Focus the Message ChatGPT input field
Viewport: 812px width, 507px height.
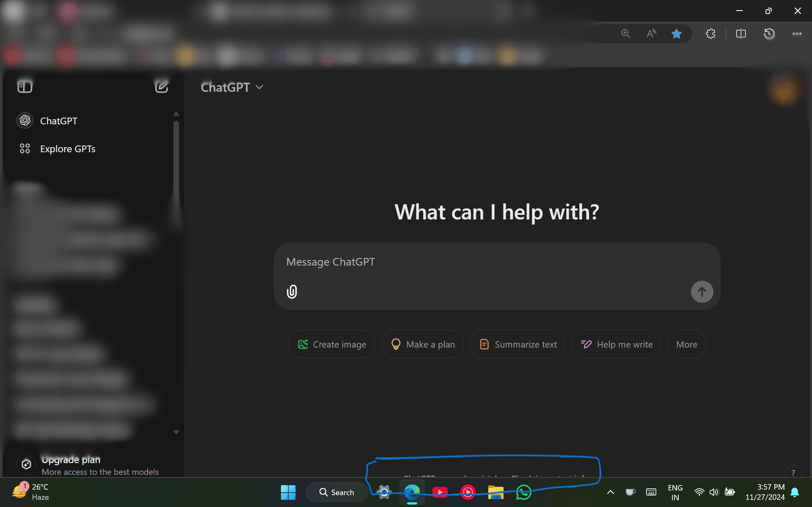[x=497, y=262]
